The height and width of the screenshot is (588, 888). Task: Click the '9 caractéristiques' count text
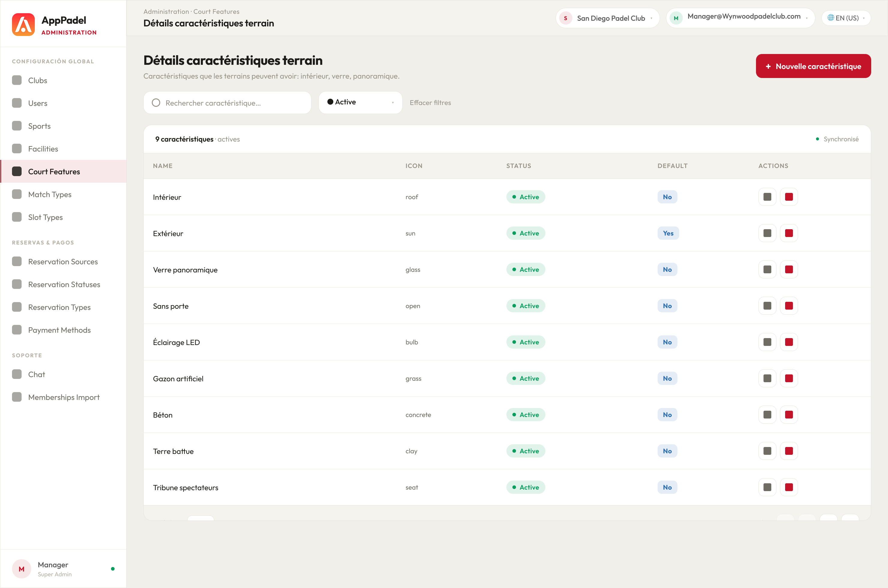tap(184, 139)
